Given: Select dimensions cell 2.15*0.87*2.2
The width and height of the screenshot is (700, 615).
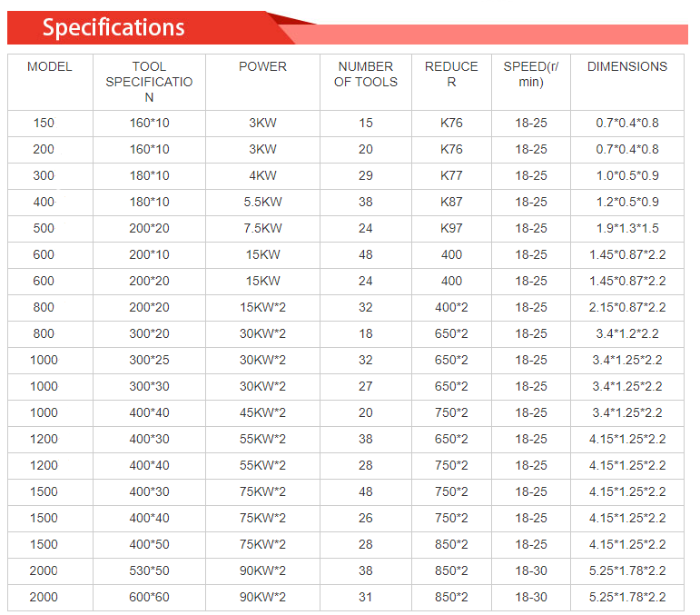Looking at the screenshot, I should [627, 307].
